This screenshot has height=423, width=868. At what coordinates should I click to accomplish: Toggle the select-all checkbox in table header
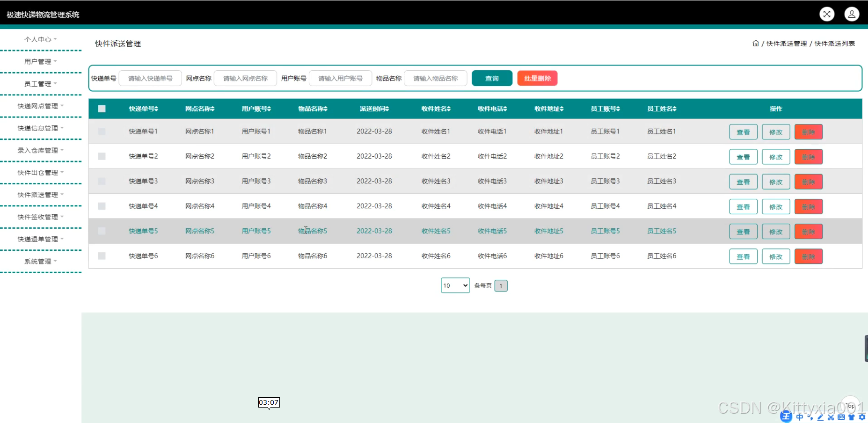pyautogui.click(x=102, y=109)
